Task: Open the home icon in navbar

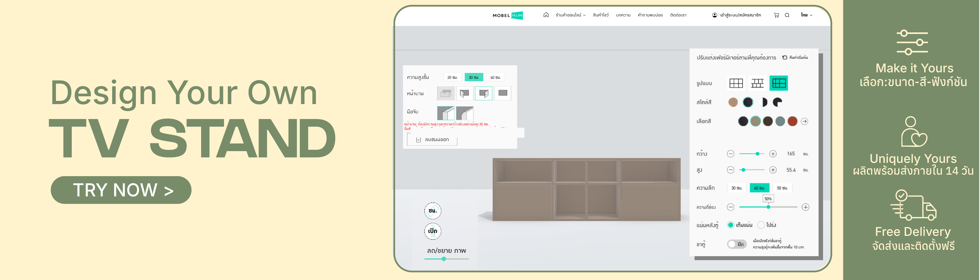Action: 546,15
